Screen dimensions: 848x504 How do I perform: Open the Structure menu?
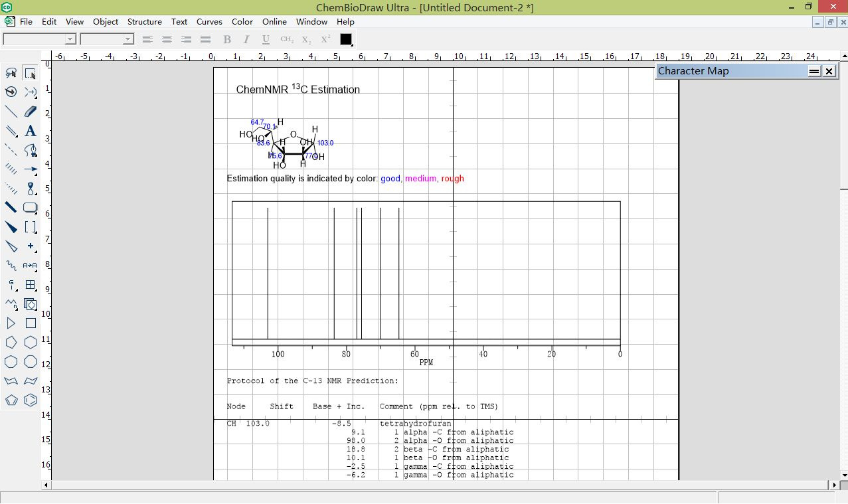coord(144,22)
